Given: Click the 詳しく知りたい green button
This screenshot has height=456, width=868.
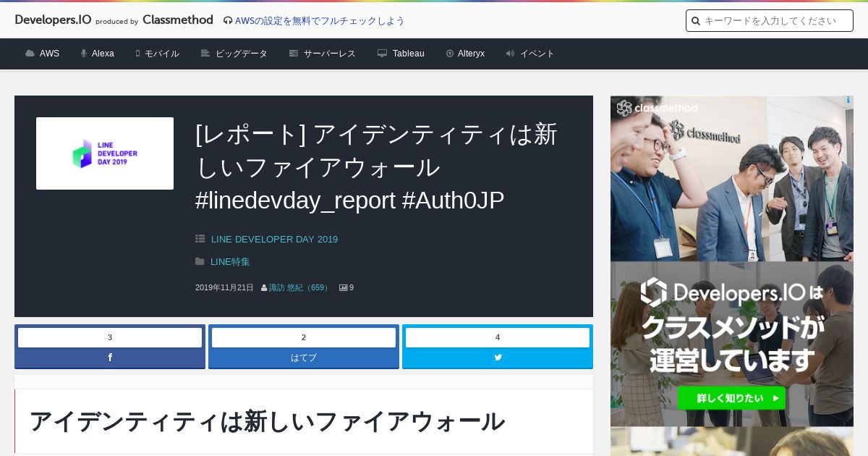Looking at the screenshot, I should pyautogui.click(x=731, y=398).
